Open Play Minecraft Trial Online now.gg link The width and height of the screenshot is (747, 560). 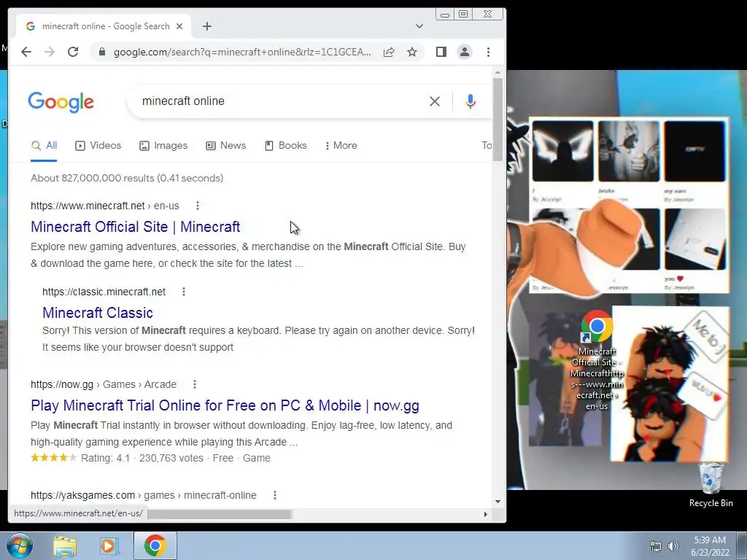(x=225, y=405)
